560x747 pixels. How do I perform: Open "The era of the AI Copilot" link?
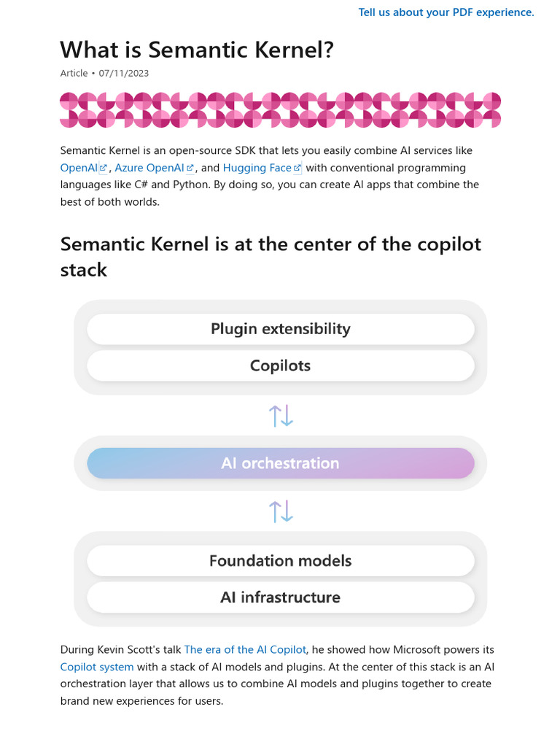245,649
